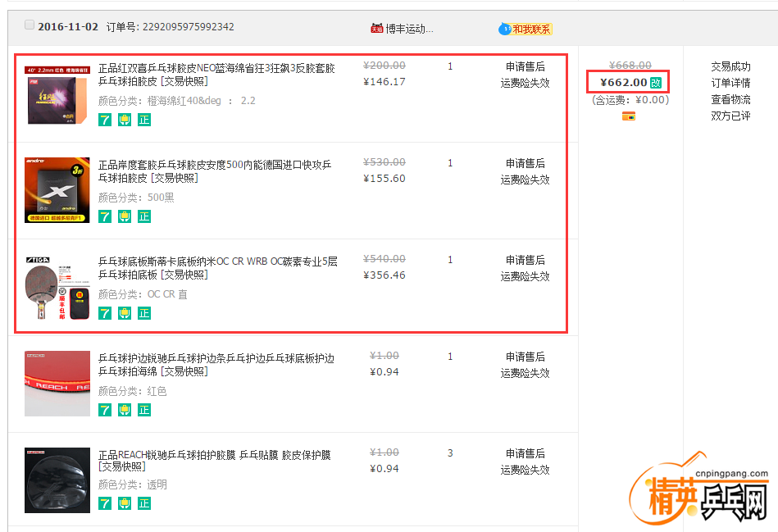Open 订单详情 order details
This screenshot has height=532, width=778.
tap(730, 83)
